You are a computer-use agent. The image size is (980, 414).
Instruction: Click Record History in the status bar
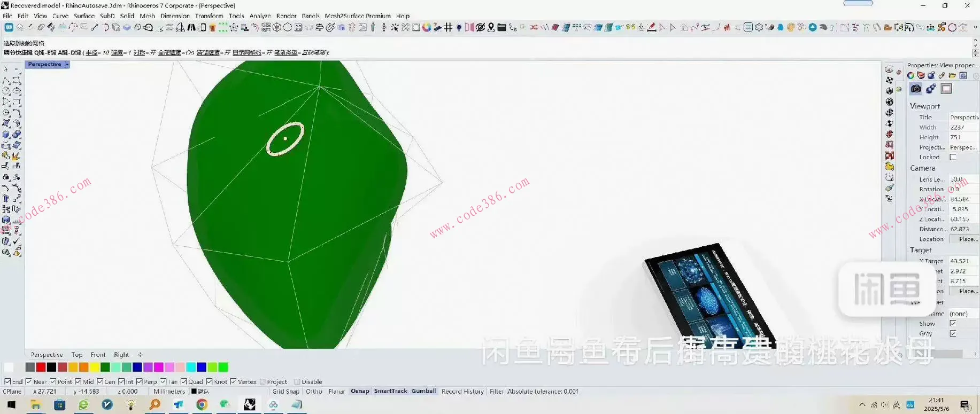(x=462, y=392)
